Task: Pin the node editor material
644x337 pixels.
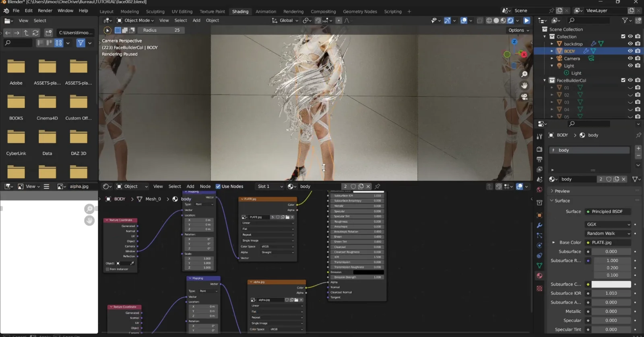Action: click(377, 186)
